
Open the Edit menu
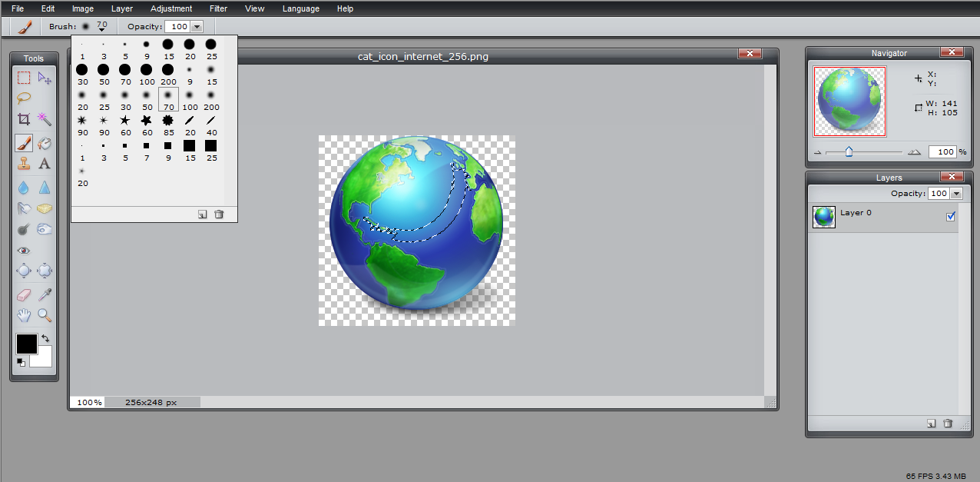point(48,8)
